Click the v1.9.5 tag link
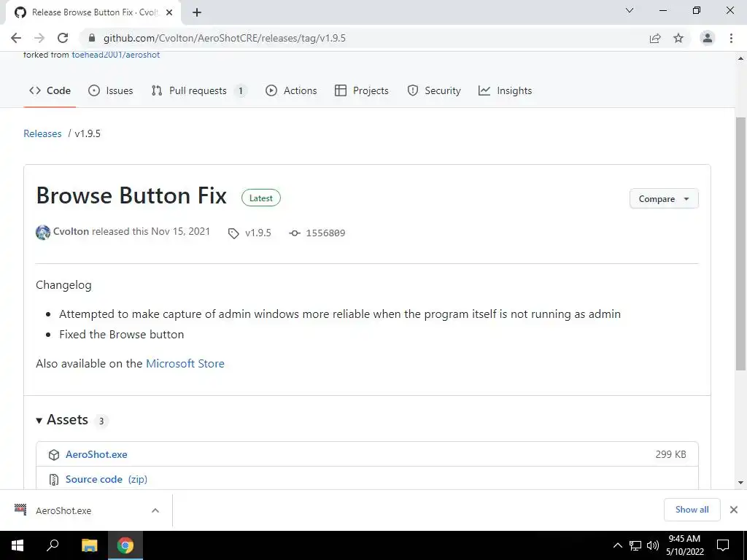The image size is (747, 560). click(x=258, y=233)
